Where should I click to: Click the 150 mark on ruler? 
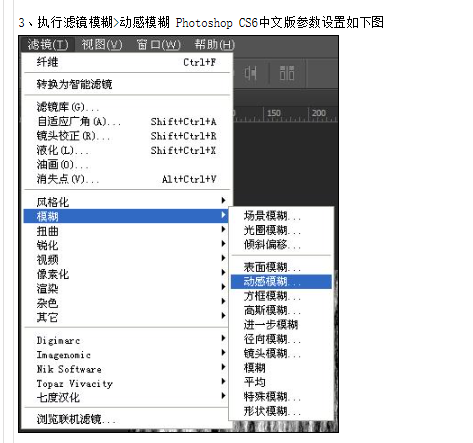[274, 113]
